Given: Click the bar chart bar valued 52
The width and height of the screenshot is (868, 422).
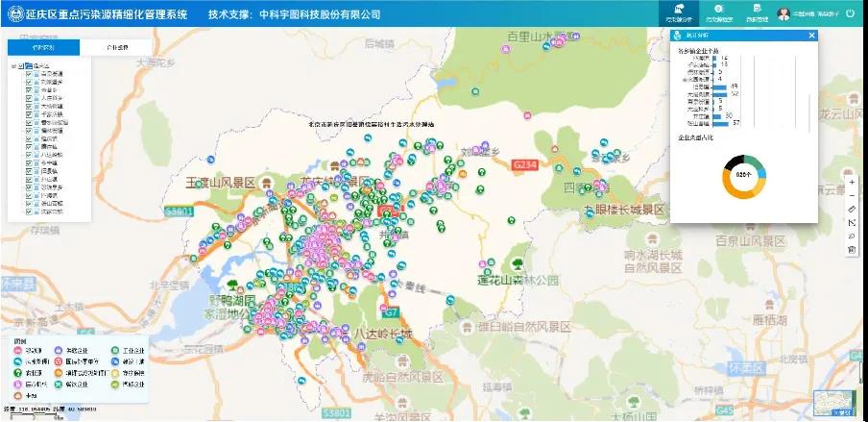Looking at the screenshot, I should [x=719, y=95].
